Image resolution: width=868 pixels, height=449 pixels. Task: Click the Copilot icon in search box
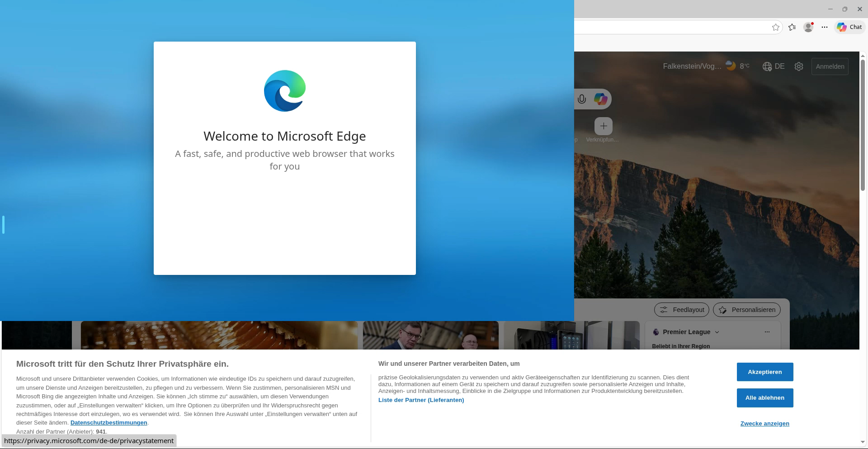coord(600,99)
